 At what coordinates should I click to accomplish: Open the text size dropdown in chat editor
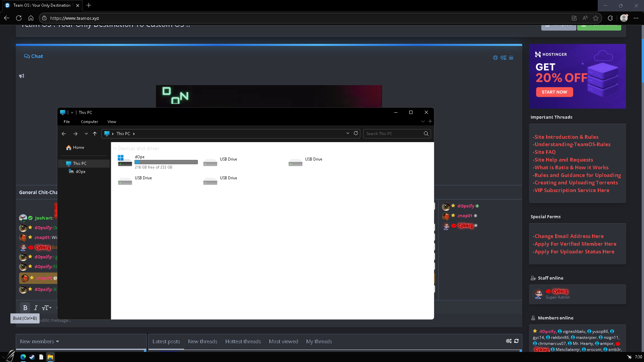pyautogui.click(x=47, y=308)
